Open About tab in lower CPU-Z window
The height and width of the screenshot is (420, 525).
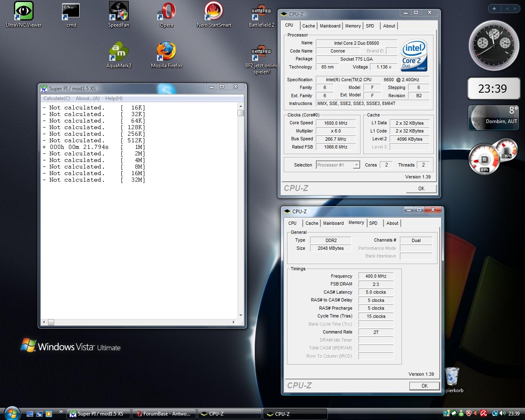click(x=392, y=223)
